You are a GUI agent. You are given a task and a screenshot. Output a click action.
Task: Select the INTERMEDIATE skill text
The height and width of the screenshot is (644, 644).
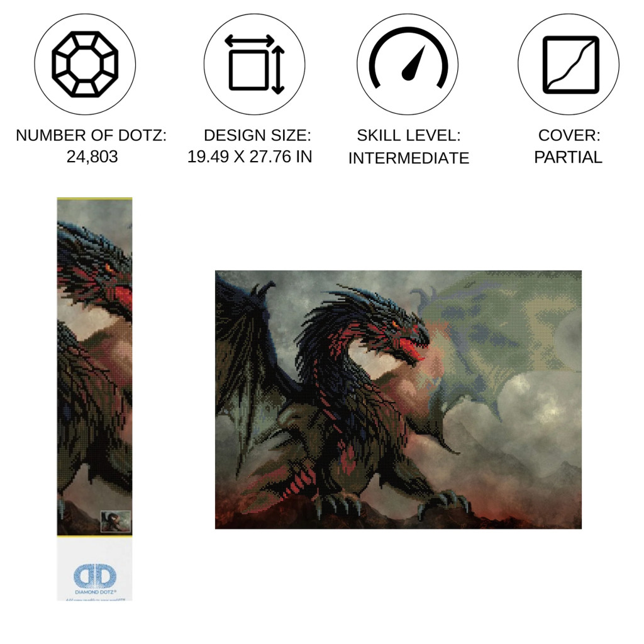(x=409, y=158)
